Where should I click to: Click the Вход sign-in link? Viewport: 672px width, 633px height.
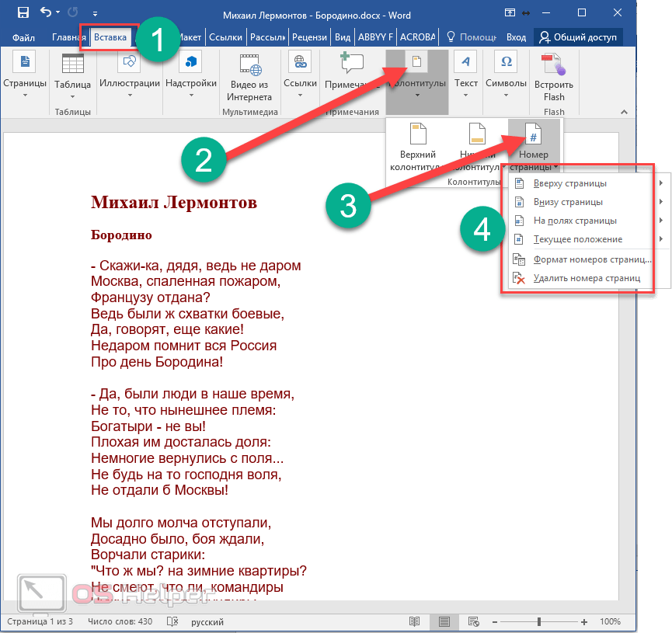(516, 37)
